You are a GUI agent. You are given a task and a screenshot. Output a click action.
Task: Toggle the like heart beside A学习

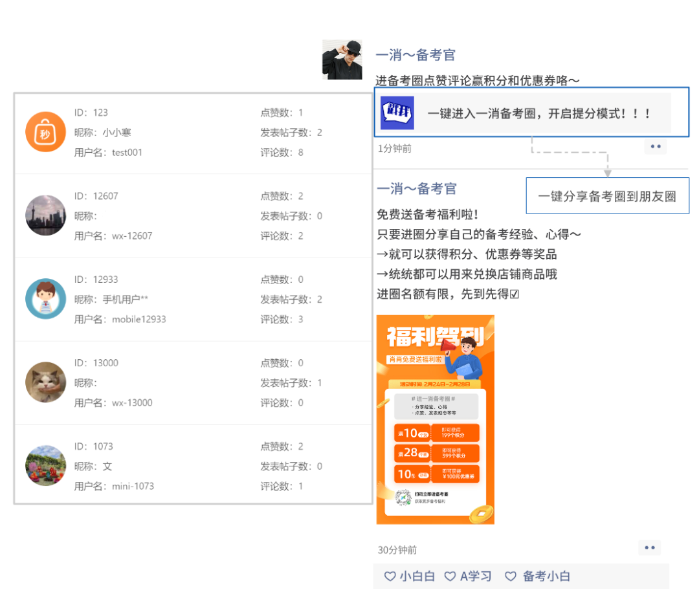[x=450, y=576]
